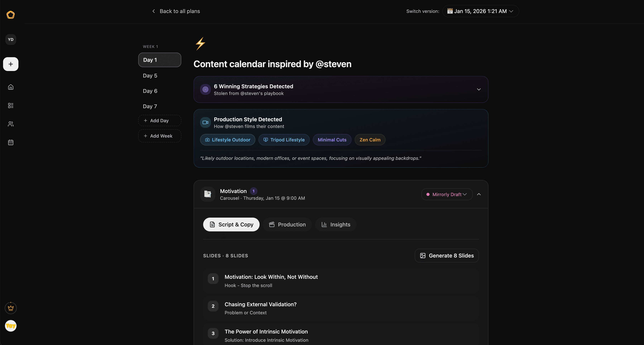The height and width of the screenshot is (345, 644).
Task: Go back to all plans
Action: click(x=176, y=11)
